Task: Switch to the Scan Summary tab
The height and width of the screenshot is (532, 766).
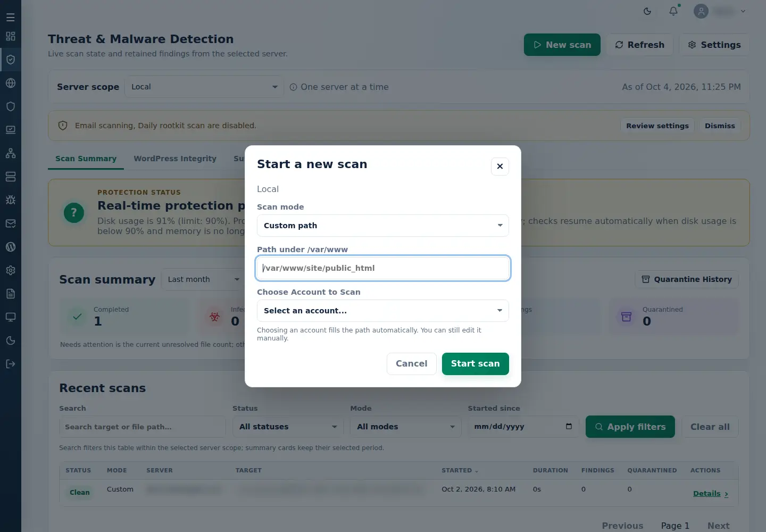Action: coord(86,159)
